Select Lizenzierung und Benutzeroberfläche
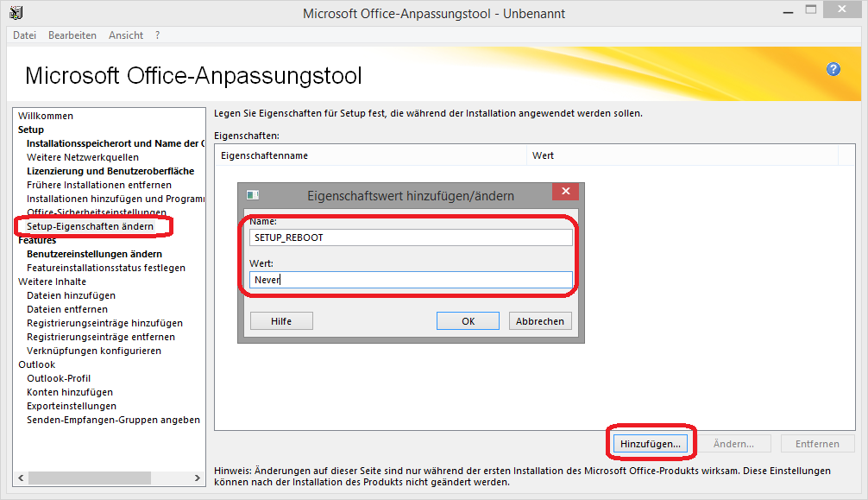 pyautogui.click(x=110, y=171)
